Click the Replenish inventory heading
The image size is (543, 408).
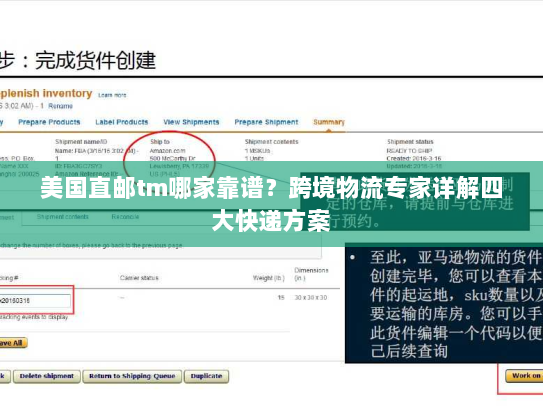click(x=46, y=93)
